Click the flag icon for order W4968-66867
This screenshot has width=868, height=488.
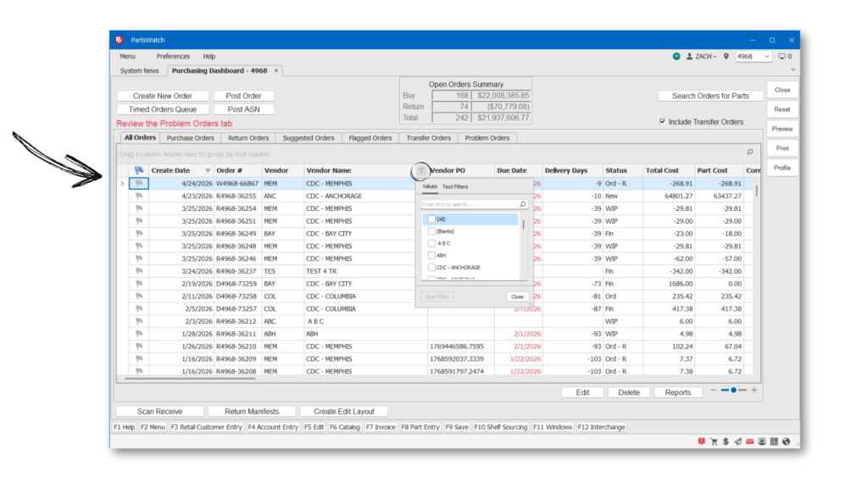pyautogui.click(x=139, y=183)
